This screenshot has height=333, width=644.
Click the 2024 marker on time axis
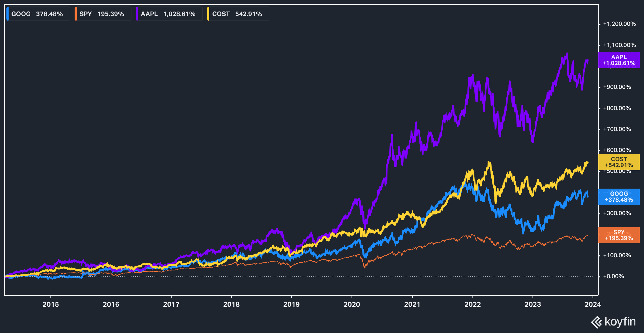(593, 304)
